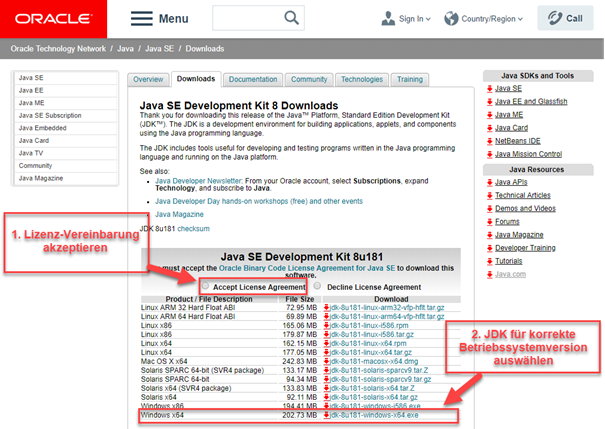Click download icon for jdk-8u181-linux-i586.tar.gz
Viewport: 605px width, 429px height.
326,334
